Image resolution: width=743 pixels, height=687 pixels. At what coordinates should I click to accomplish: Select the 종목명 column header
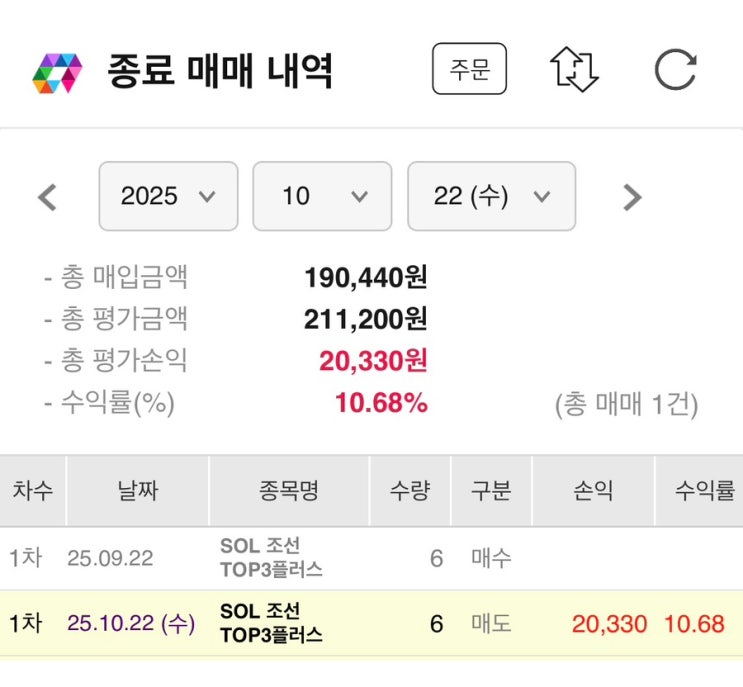[x=288, y=491]
